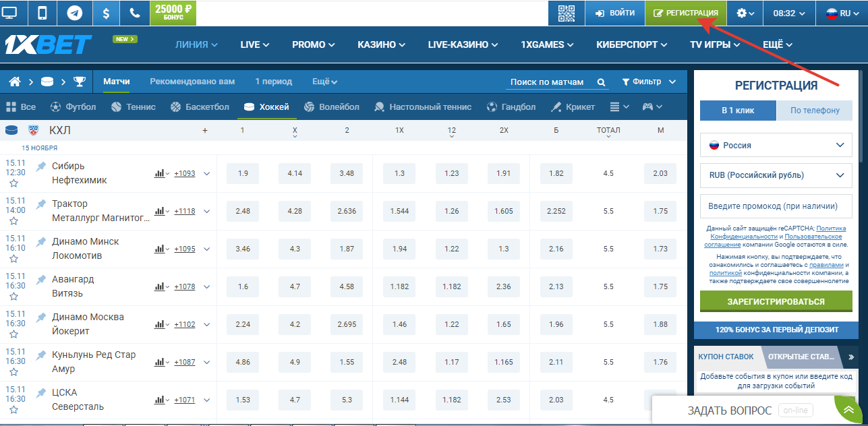This screenshot has width=868, height=426.
Task: Open the mobile app smartphone icon
Action: 42,13
